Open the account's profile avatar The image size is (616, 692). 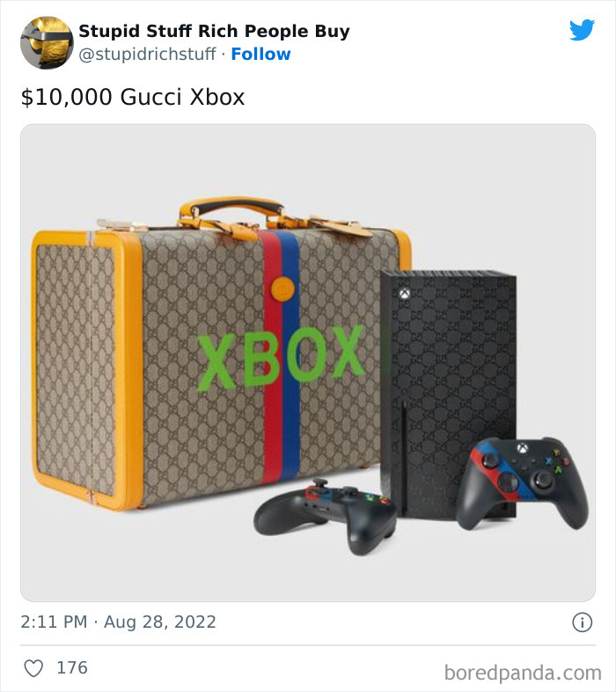point(47,42)
